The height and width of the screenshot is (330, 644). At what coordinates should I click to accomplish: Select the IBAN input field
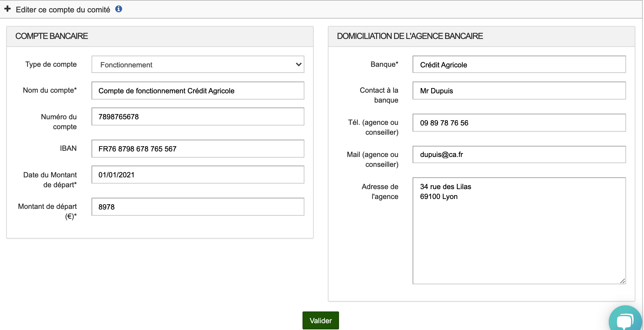[x=198, y=149]
